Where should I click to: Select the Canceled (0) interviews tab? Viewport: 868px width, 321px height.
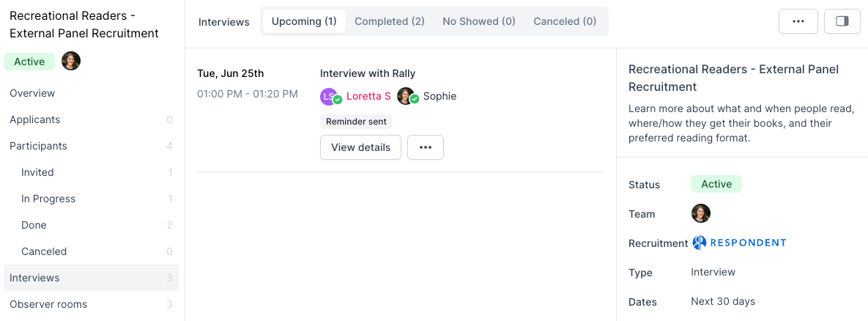click(565, 21)
